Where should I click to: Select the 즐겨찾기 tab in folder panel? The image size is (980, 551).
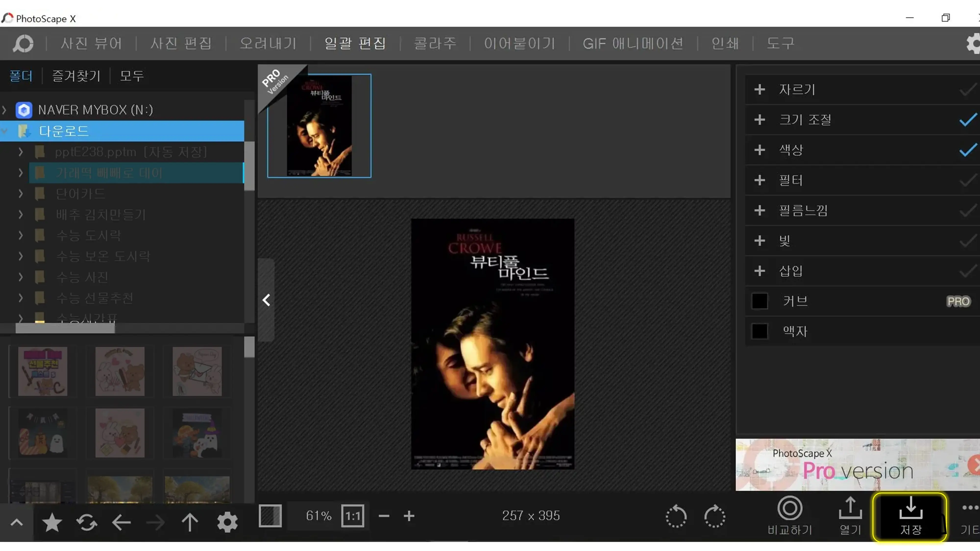tap(76, 76)
